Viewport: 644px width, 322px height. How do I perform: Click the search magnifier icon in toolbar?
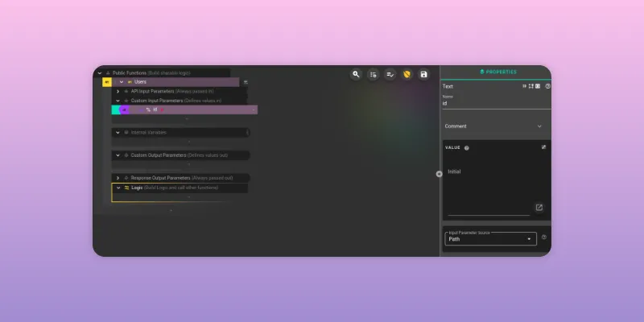356,74
